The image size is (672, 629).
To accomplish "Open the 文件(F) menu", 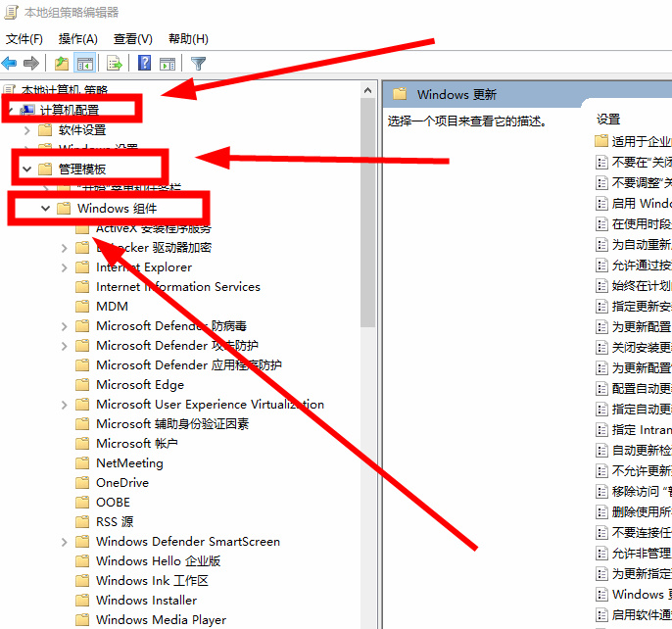I will 24,39.
